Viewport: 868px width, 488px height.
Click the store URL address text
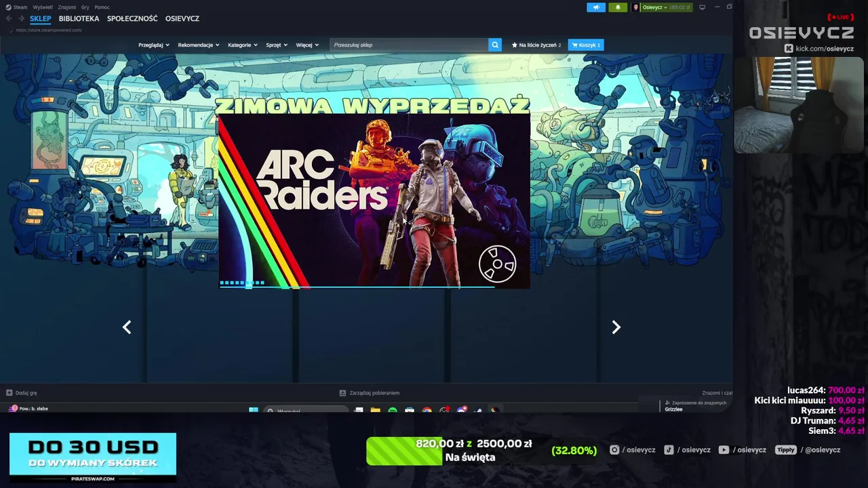click(48, 30)
